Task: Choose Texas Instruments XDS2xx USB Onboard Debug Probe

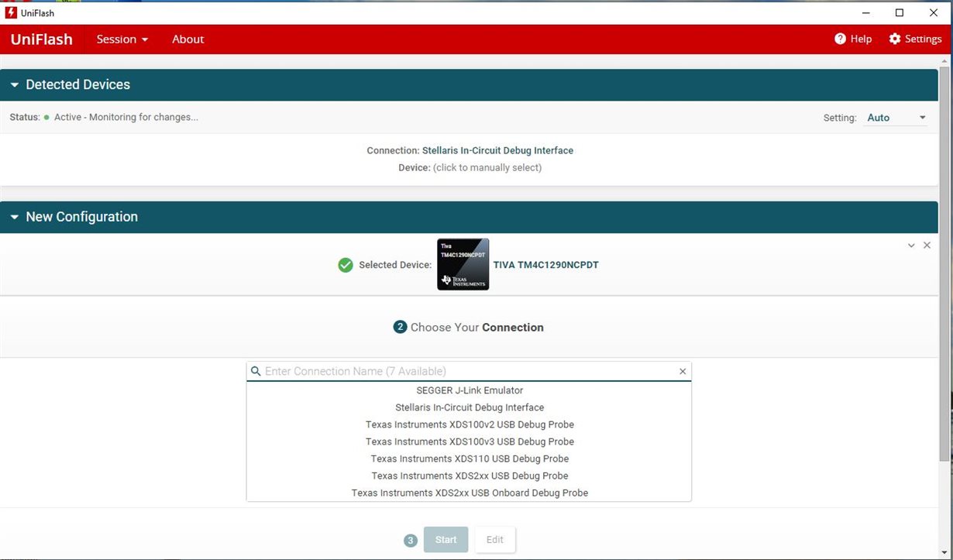Action: tap(470, 493)
